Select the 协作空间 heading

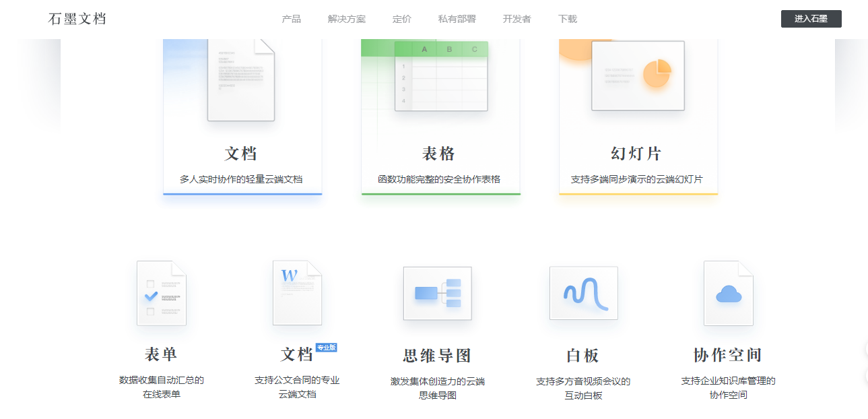tap(728, 355)
